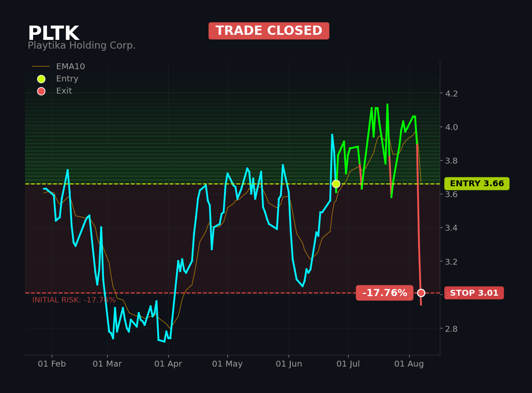Click the 01 Feb axis label
This screenshot has height=393, width=532.
pyautogui.click(x=52, y=364)
